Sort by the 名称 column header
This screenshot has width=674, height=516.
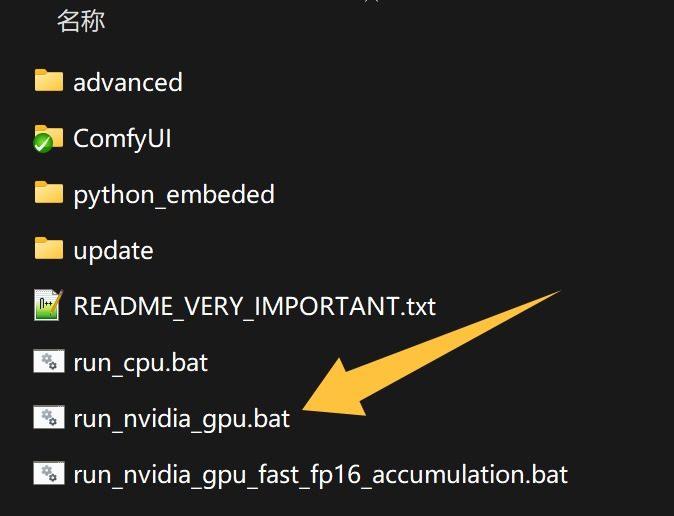[81, 21]
